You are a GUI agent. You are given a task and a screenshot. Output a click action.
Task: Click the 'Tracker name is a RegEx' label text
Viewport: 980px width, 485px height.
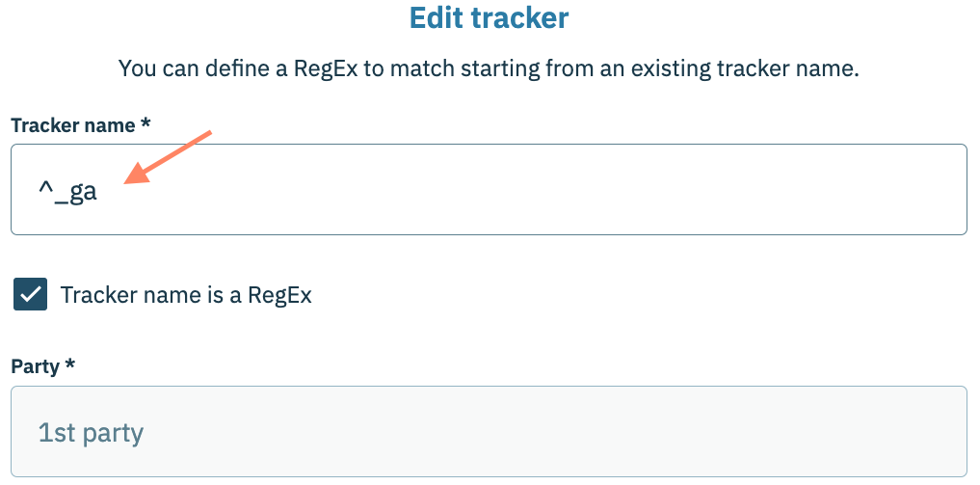pyautogui.click(x=186, y=295)
